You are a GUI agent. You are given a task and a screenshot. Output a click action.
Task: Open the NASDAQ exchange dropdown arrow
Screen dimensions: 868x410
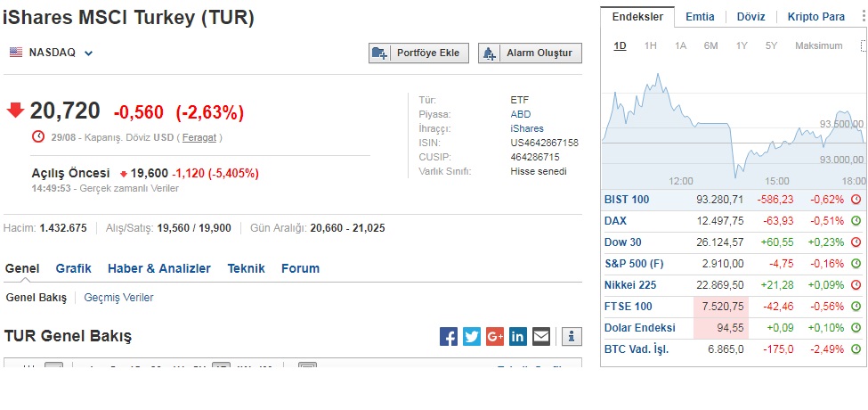pos(88,53)
